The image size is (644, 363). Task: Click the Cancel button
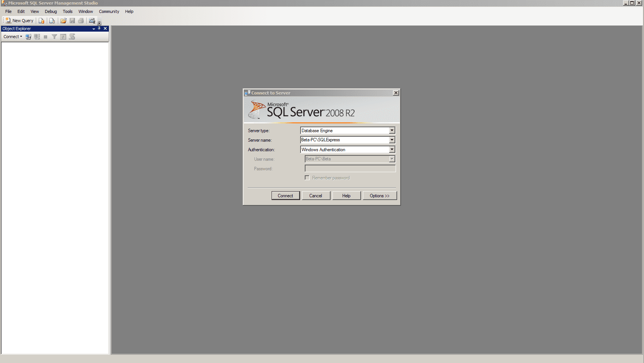316,196
